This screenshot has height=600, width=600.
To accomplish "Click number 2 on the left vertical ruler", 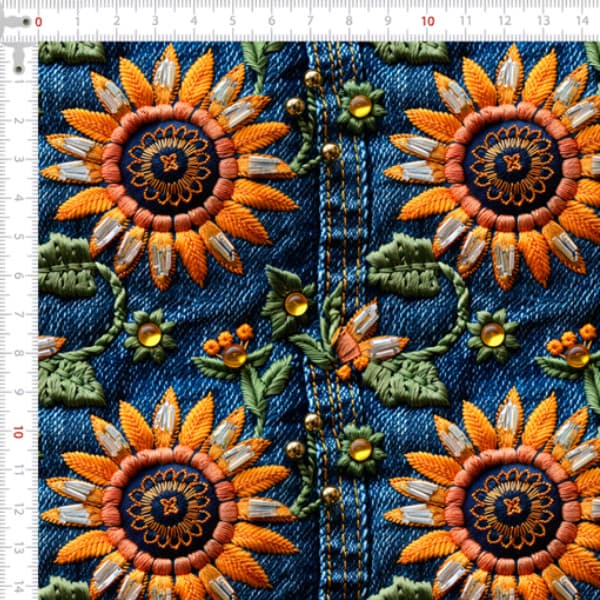I will pos(18,121).
